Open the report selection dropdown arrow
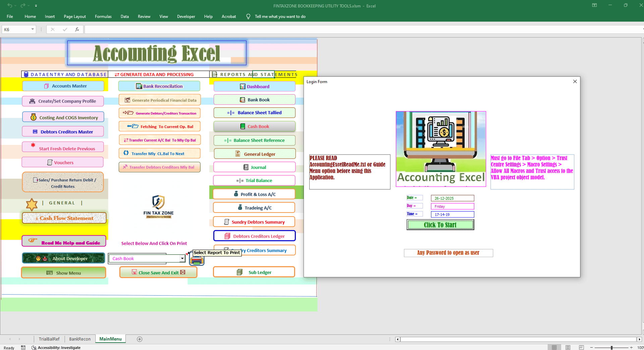 pos(182,258)
